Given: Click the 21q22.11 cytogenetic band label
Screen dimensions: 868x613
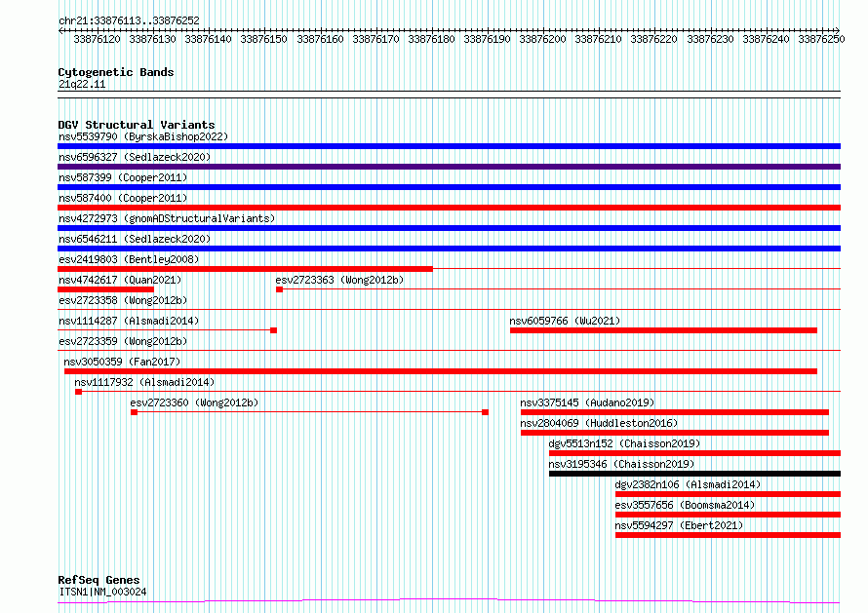Looking at the screenshot, I should [x=82, y=85].
